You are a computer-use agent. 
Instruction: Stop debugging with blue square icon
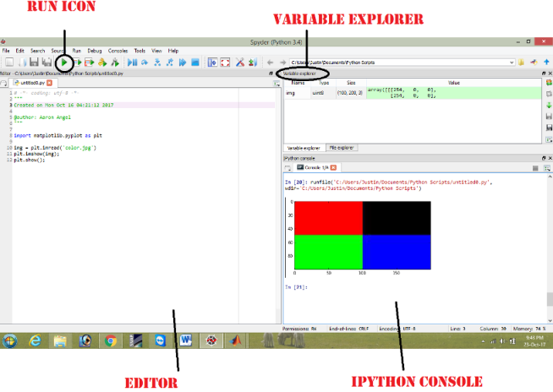(x=195, y=63)
